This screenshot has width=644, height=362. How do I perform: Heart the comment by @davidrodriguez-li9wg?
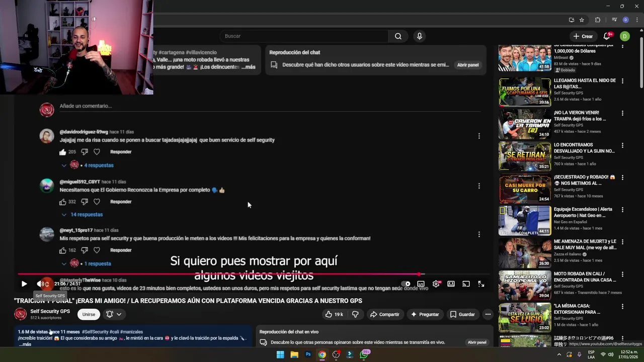pos(97,152)
